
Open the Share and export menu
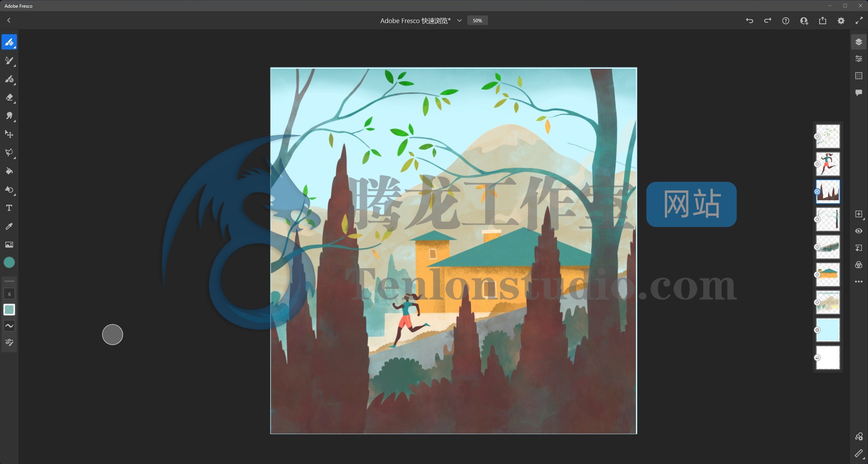tap(823, 21)
